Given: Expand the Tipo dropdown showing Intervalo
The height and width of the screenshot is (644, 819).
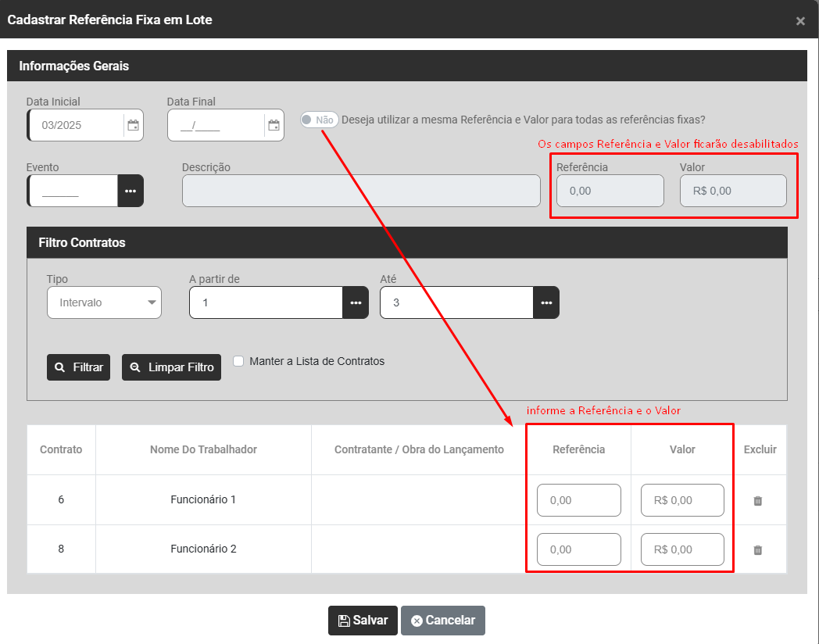Looking at the screenshot, I should tap(104, 302).
